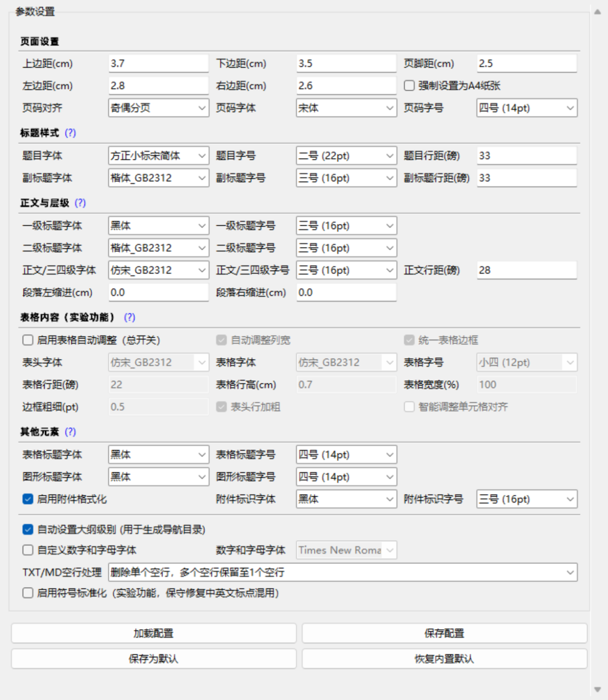Viewport: 608px width, 700px height.
Task: Expand the TXT/MD空行处理 dropdown
Action: pyautogui.click(x=343, y=572)
